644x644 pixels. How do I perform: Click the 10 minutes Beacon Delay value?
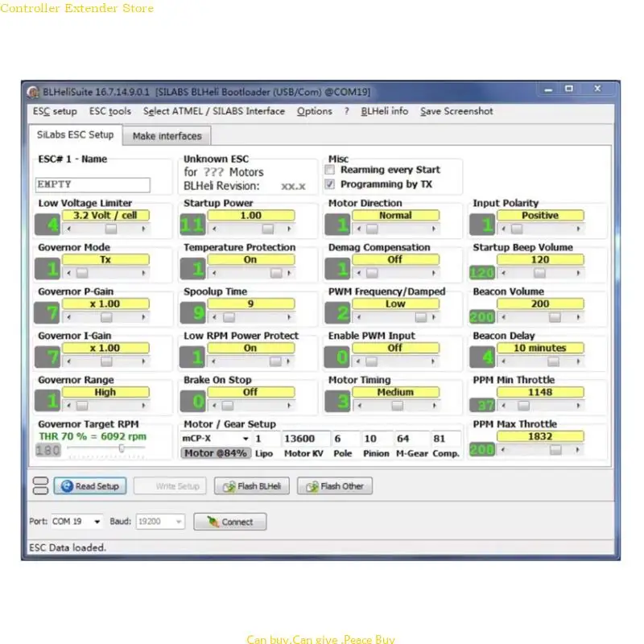(540, 348)
